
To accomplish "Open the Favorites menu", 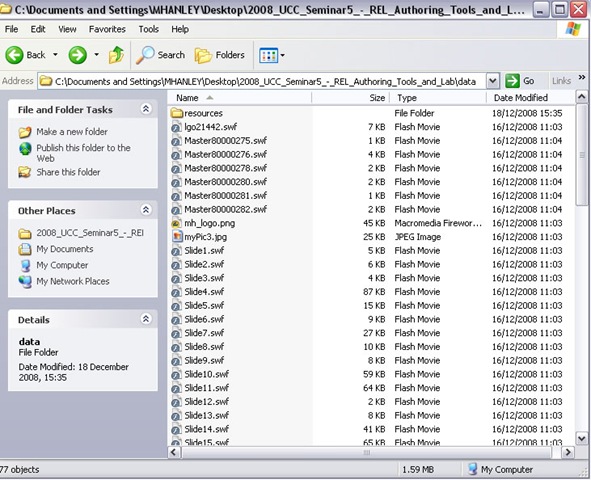I will pos(107,29).
